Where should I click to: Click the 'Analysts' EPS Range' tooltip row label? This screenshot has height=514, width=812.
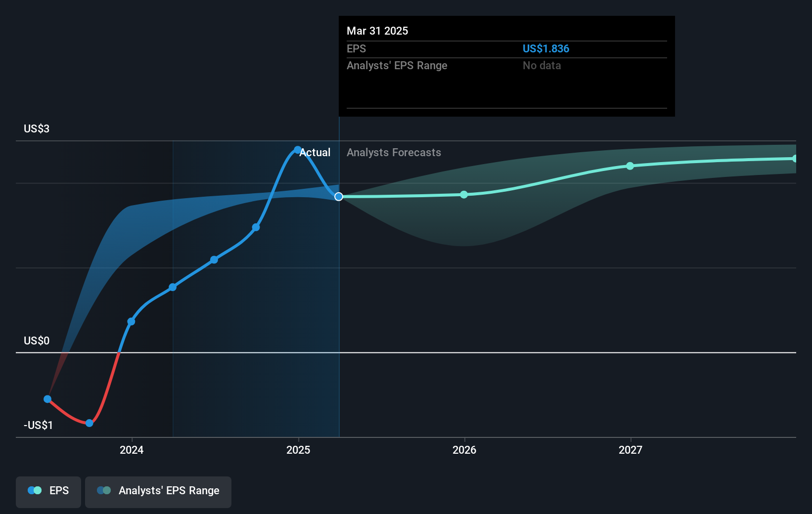coord(397,66)
